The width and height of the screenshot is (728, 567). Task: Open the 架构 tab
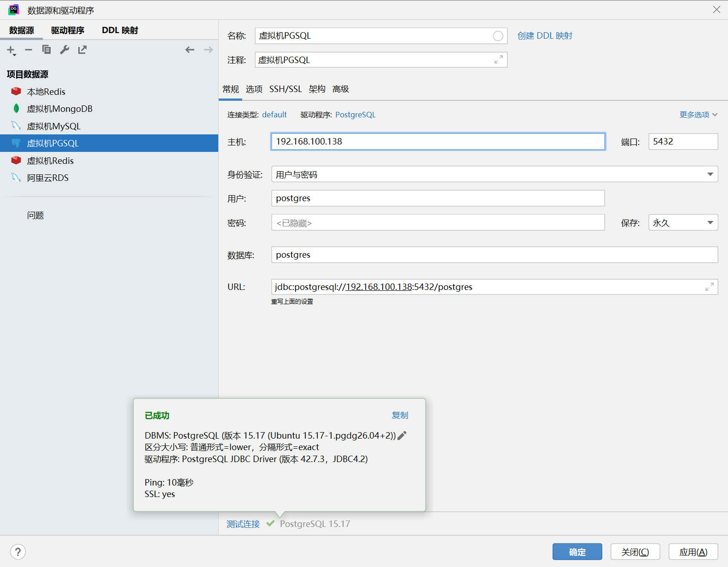(x=317, y=89)
